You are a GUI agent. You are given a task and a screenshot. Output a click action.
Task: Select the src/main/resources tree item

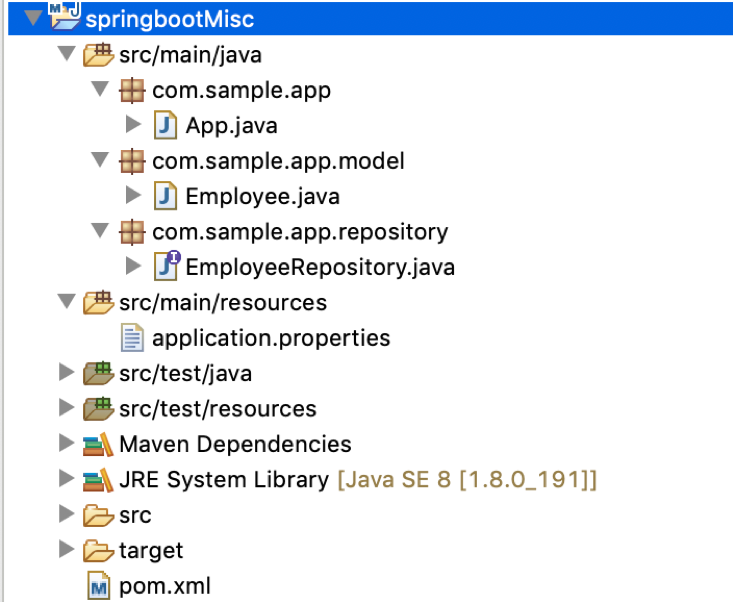click(223, 302)
